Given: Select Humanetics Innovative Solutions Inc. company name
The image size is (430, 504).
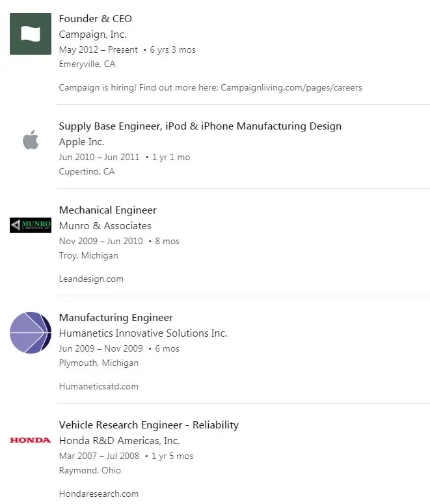Looking at the screenshot, I should 143,333.
